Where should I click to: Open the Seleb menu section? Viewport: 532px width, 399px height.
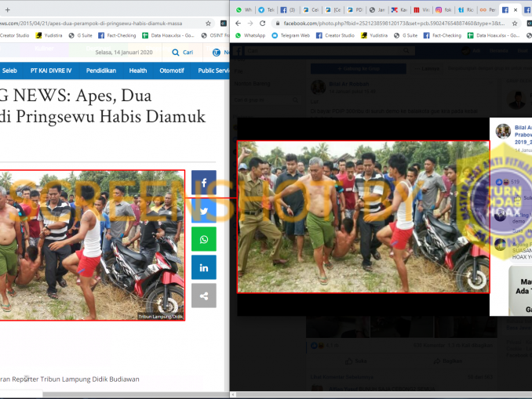point(9,71)
